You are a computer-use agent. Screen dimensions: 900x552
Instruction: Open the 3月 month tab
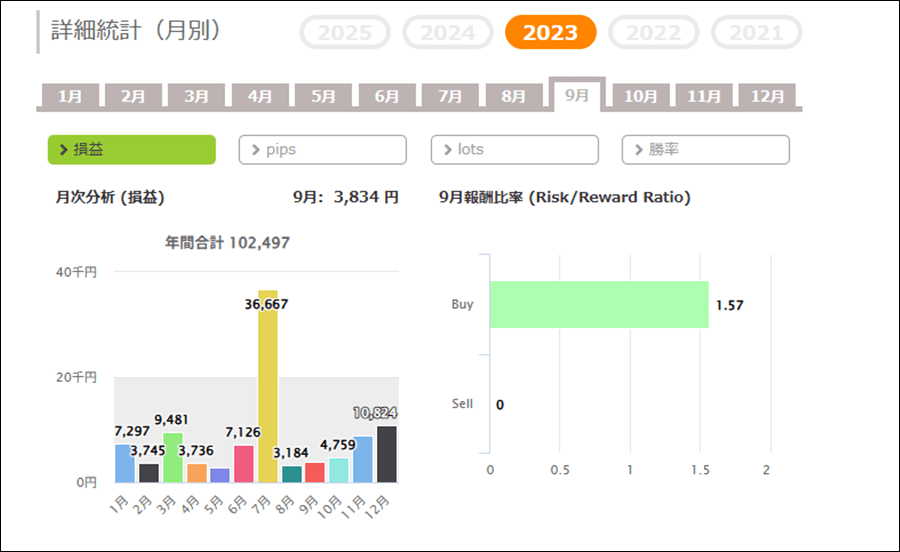pyautogui.click(x=196, y=97)
